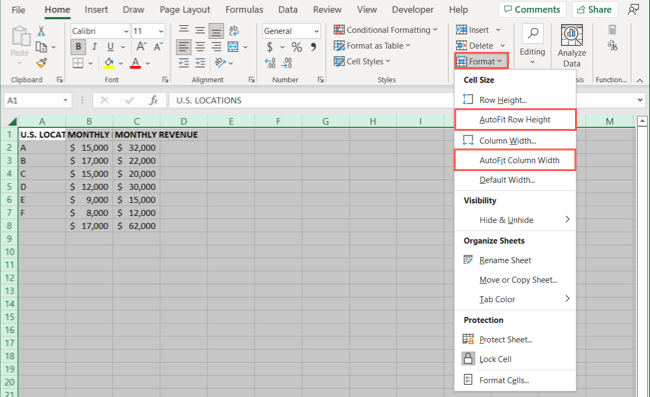
Task: Toggle Bold formatting
Action: (x=78, y=47)
